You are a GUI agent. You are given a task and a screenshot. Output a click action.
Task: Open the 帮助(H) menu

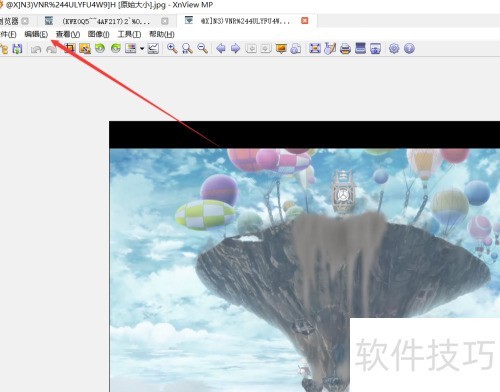click(x=162, y=34)
